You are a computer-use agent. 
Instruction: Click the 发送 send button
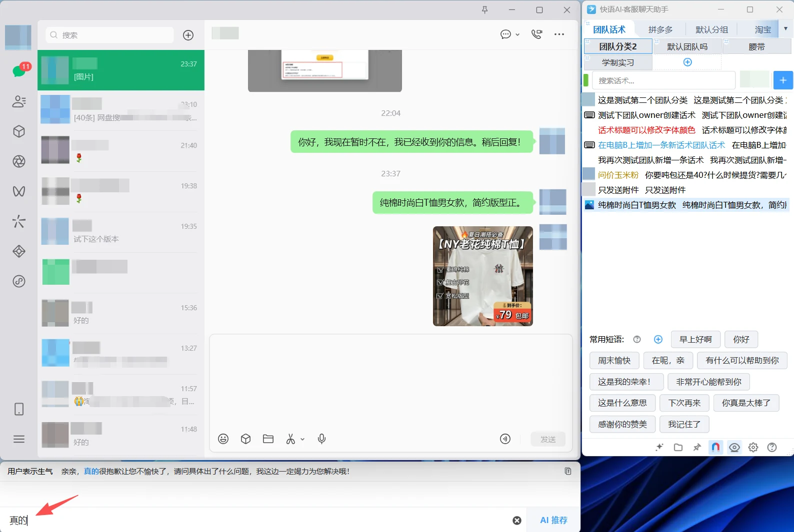548,439
